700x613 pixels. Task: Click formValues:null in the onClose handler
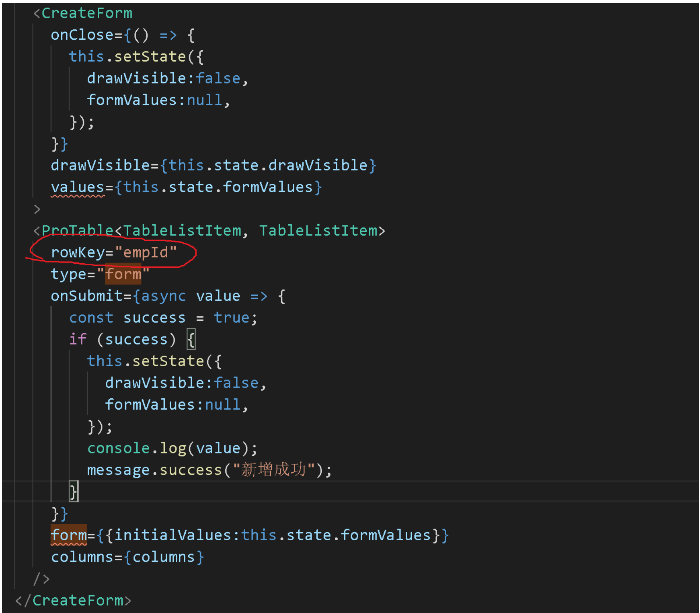pos(158,100)
